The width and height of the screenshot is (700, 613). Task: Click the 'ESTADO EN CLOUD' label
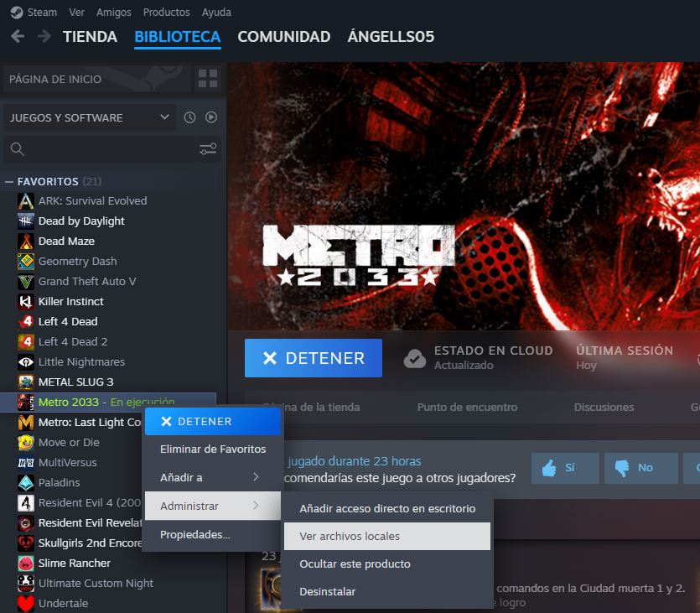pos(494,351)
